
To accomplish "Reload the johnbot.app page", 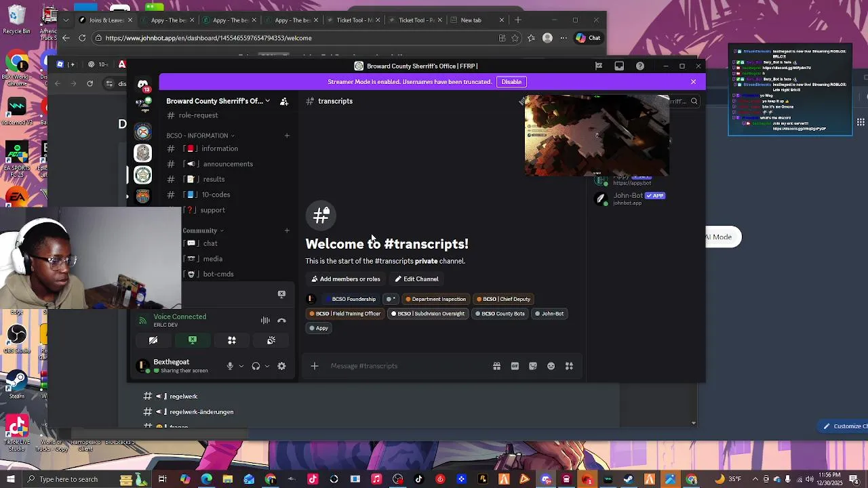I will coord(82,38).
